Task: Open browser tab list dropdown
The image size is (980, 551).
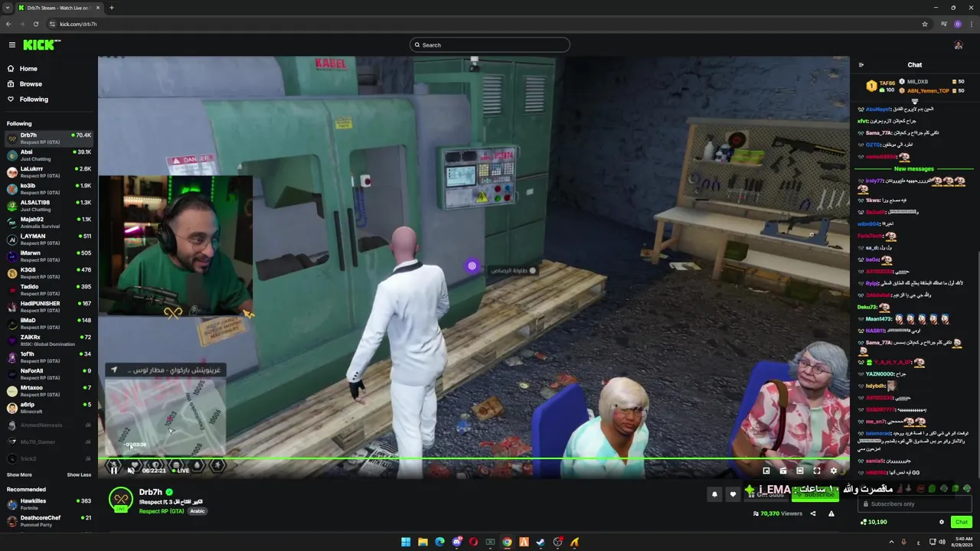Action: click(x=8, y=8)
